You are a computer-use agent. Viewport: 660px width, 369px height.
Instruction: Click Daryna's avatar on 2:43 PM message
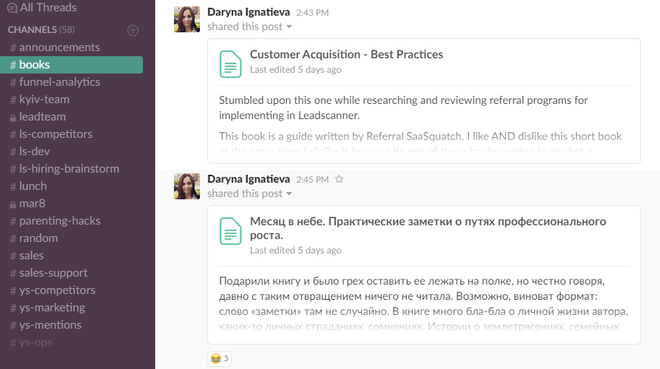pos(187,19)
